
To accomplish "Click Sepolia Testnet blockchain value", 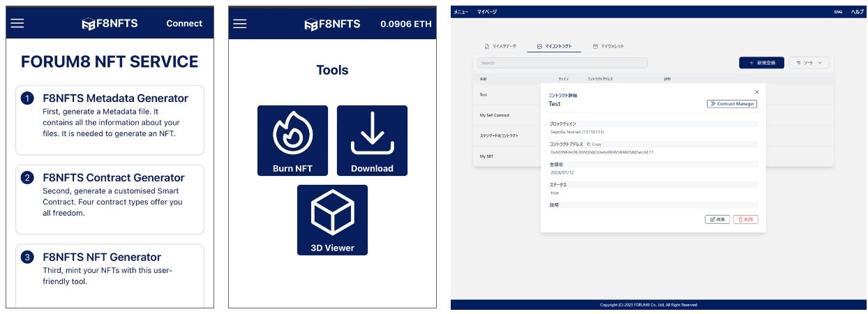I will coord(577,132).
